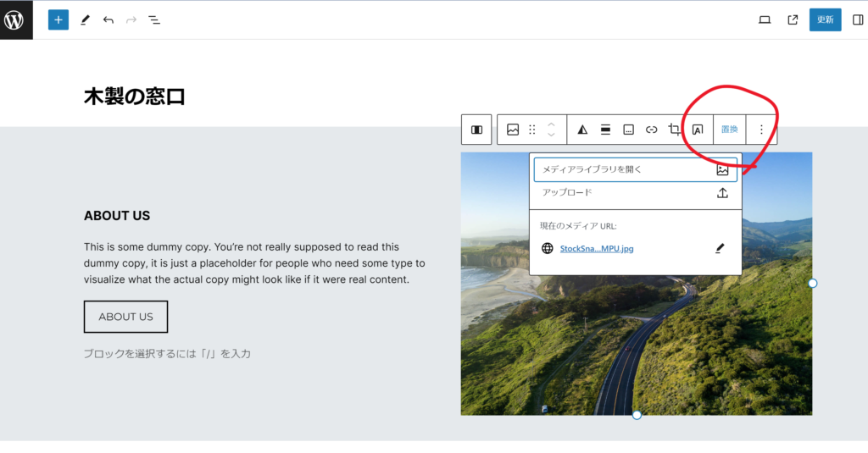The height and width of the screenshot is (453, 868).
Task: Select the pencil tools icon
Action: [85, 19]
